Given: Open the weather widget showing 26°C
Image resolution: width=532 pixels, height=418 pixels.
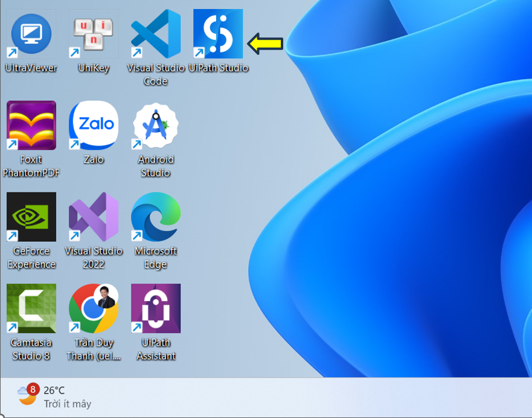Looking at the screenshot, I should coord(54,396).
